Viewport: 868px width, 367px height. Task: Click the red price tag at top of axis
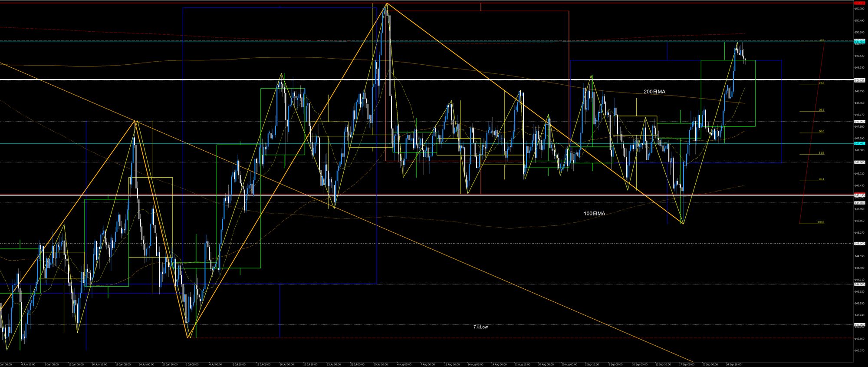pyautogui.click(x=860, y=3)
